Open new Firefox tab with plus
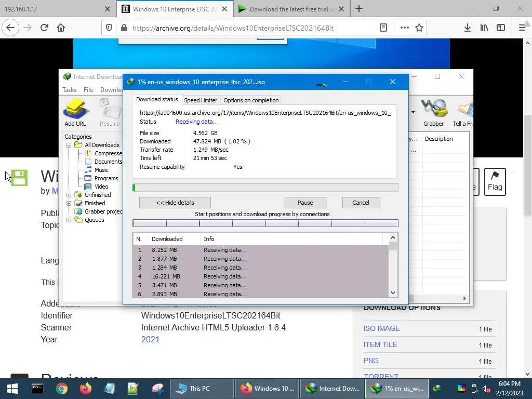Viewport: 532px width, 399px height. click(359, 9)
